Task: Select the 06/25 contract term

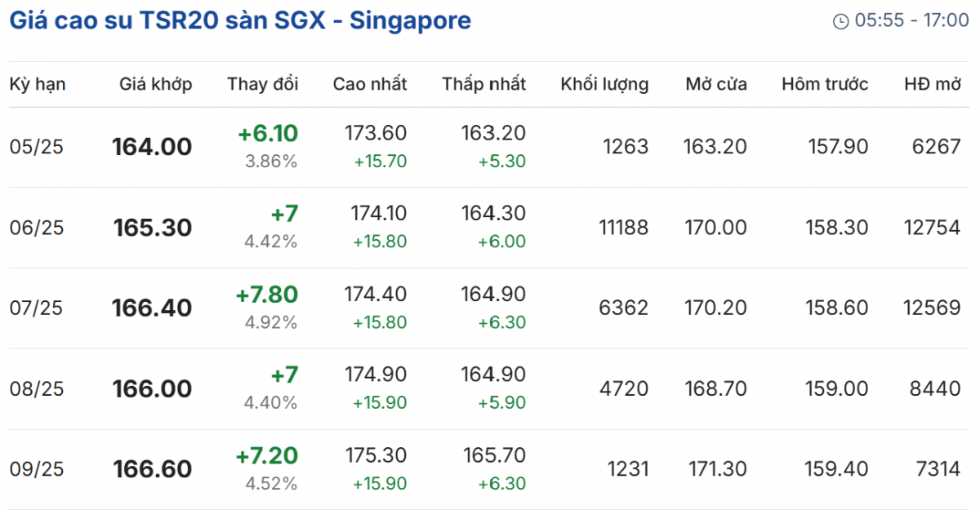Action: (37, 228)
